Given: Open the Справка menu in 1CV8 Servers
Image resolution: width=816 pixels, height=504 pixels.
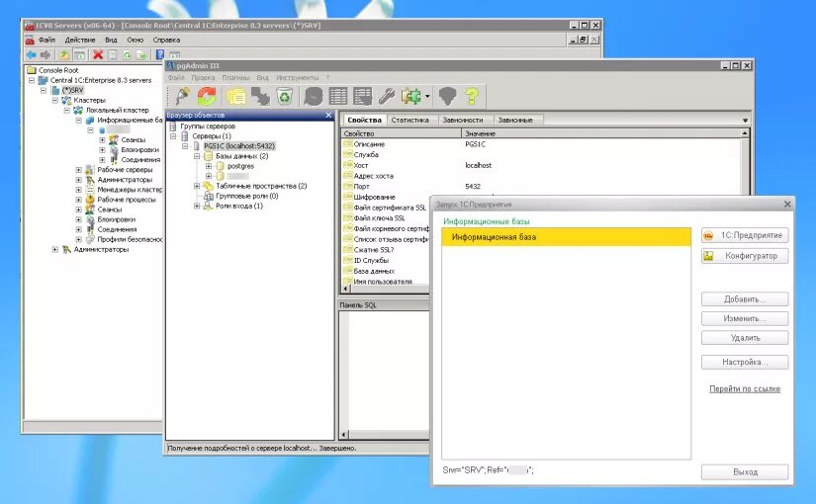Looking at the screenshot, I should point(166,40).
